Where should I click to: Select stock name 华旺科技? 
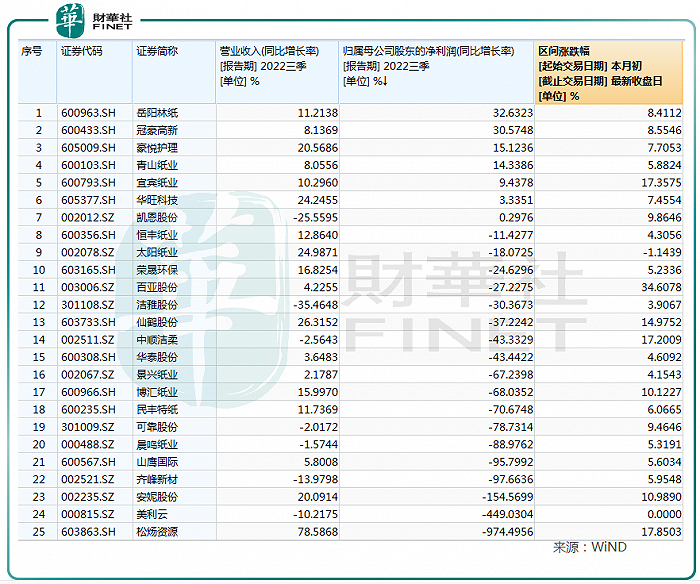[x=157, y=200]
